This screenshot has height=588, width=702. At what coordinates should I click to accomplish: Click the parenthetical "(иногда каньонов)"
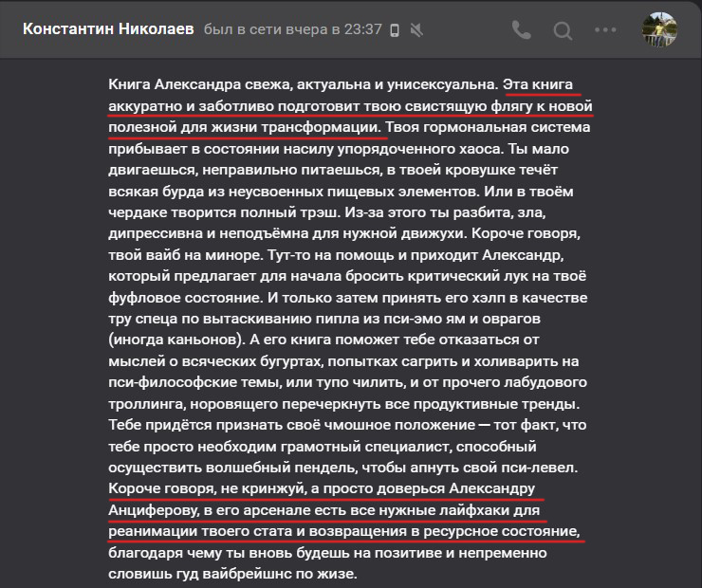[x=176, y=340]
